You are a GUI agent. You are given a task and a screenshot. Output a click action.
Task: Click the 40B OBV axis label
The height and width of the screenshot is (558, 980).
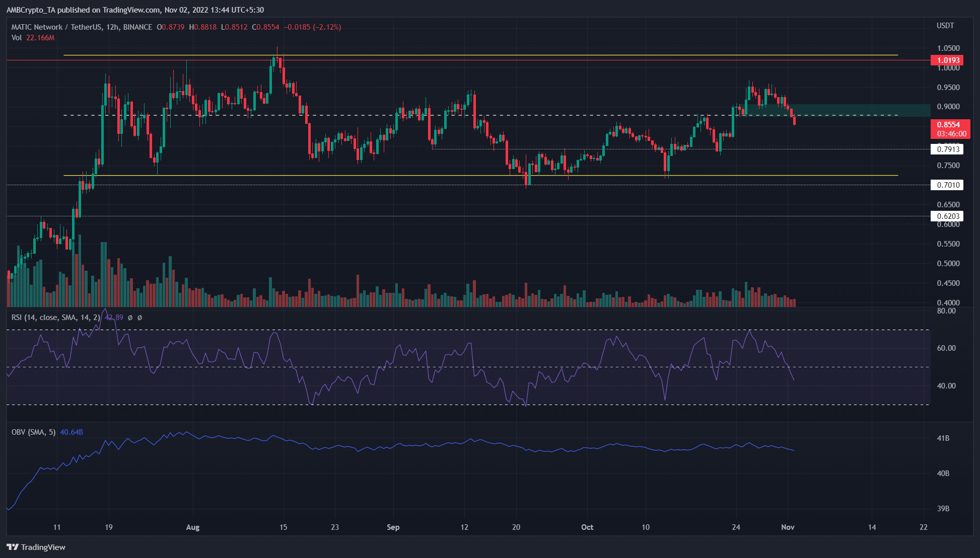coord(943,473)
